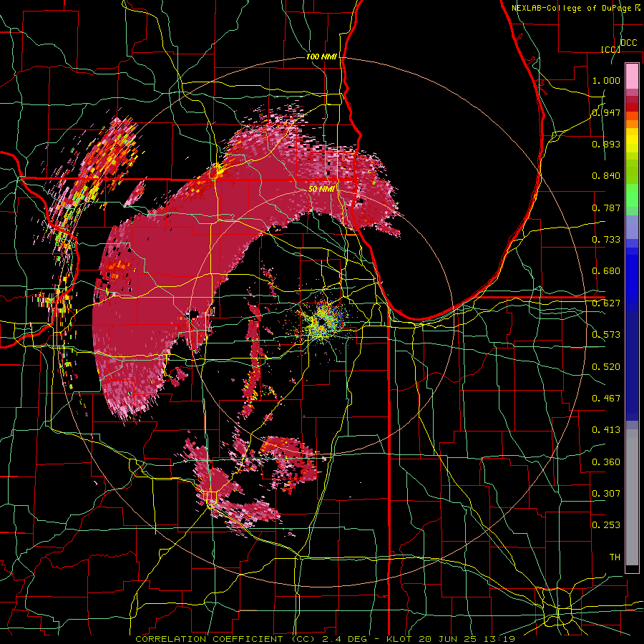Click the 0.520 value on the scale

(606, 367)
